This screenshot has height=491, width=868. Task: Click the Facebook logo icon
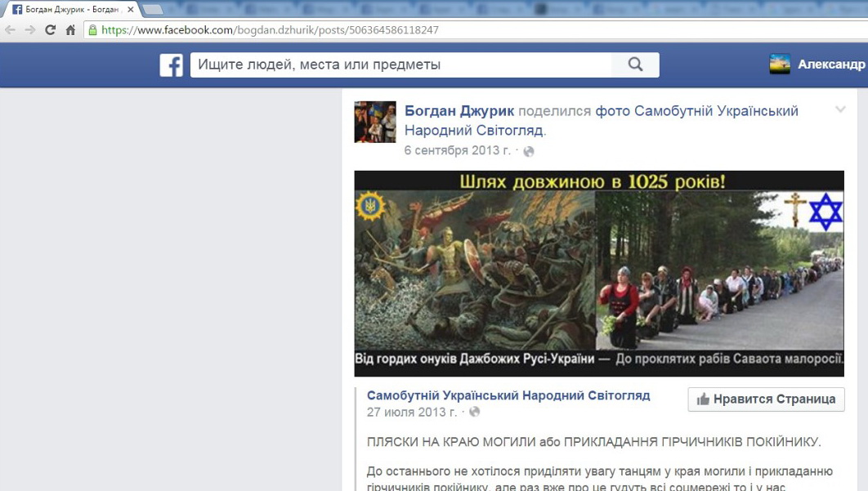pyautogui.click(x=172, y=65)
